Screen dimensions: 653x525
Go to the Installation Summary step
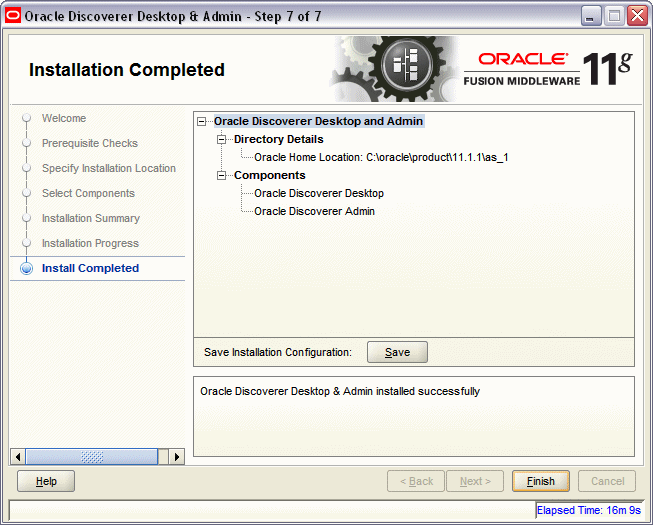click(x=91, y=218)
